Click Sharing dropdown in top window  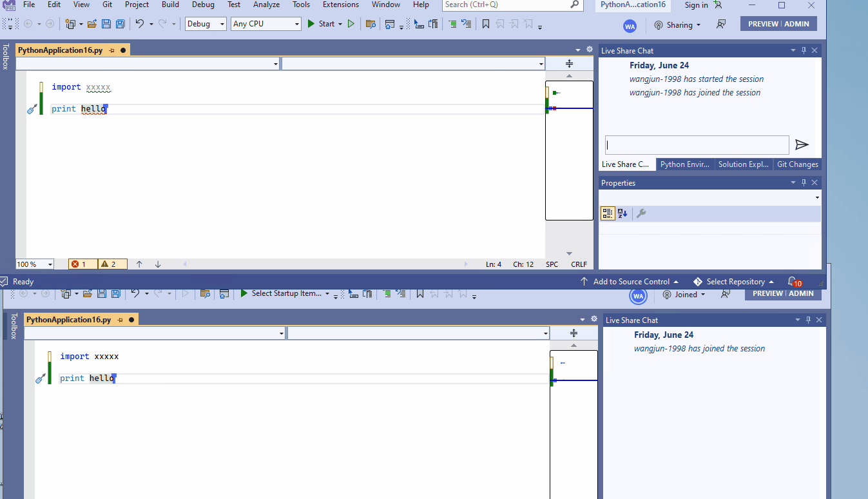[677, 25]
